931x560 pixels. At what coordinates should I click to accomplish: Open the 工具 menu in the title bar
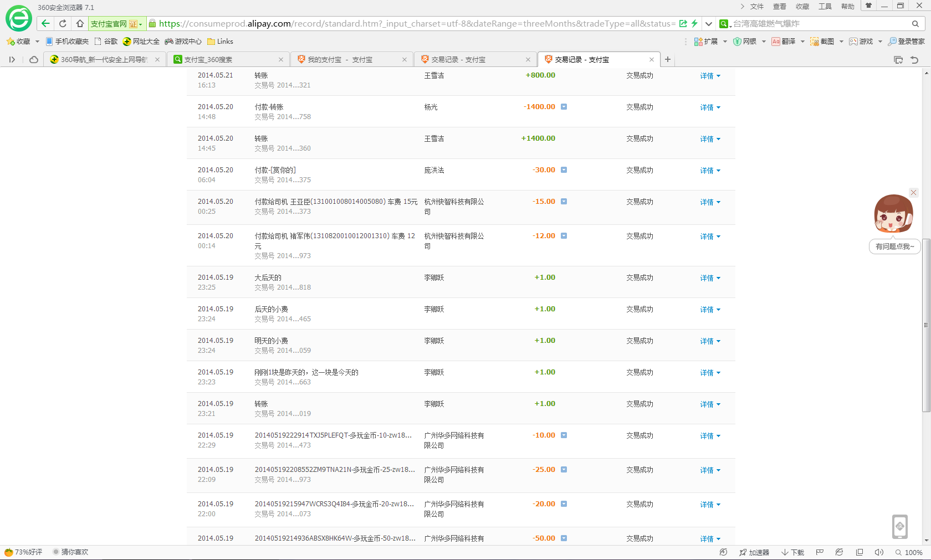pyautogui.click(x=825, y=7)
